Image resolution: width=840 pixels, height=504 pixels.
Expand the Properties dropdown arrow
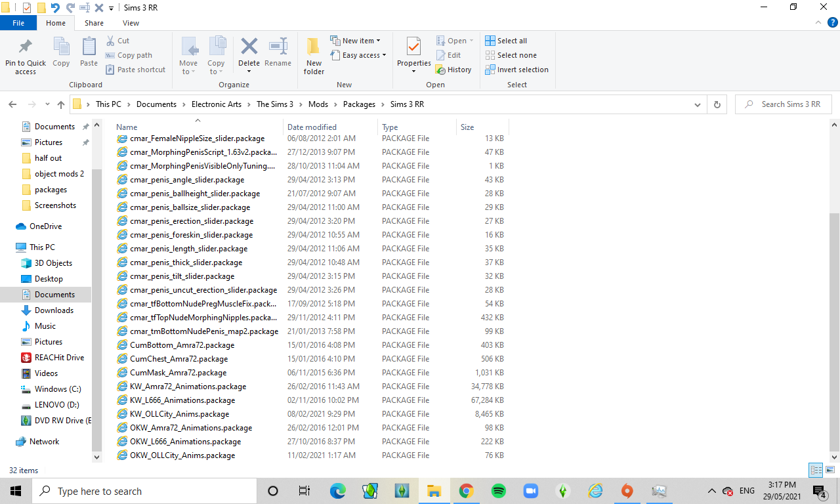click(413, 72)
